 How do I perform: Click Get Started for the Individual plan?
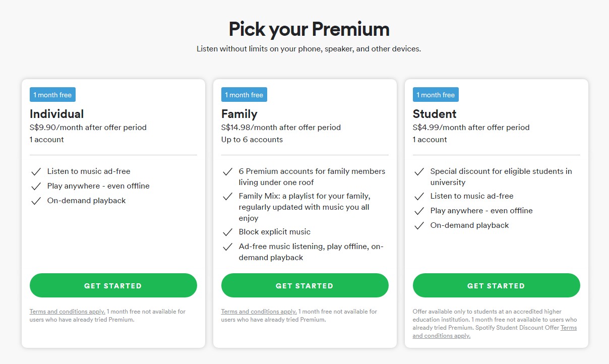[x=113, y=285]
